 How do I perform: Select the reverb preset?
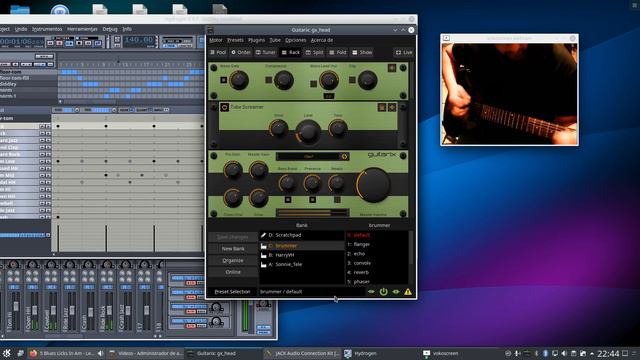click(x=377, y=272)
